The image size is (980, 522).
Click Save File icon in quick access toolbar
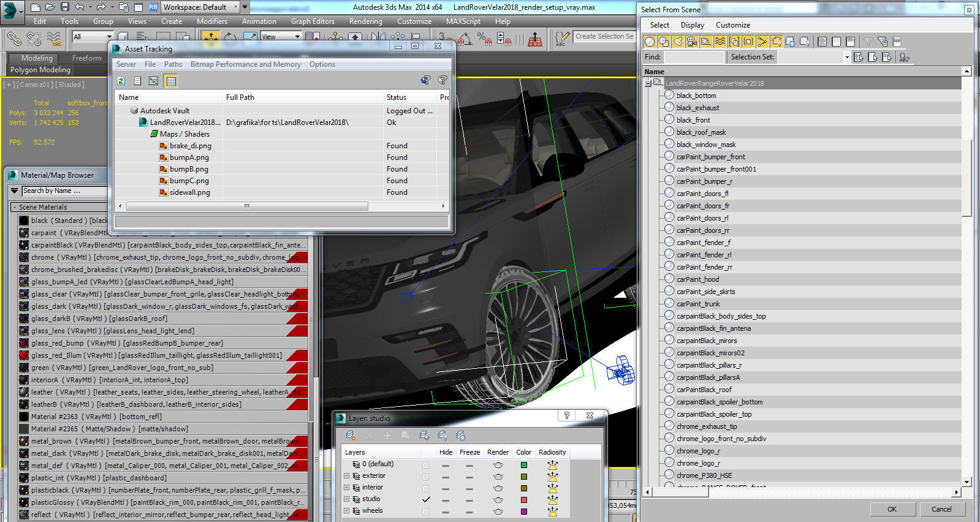pyautogui.click(x=64, y=7)
